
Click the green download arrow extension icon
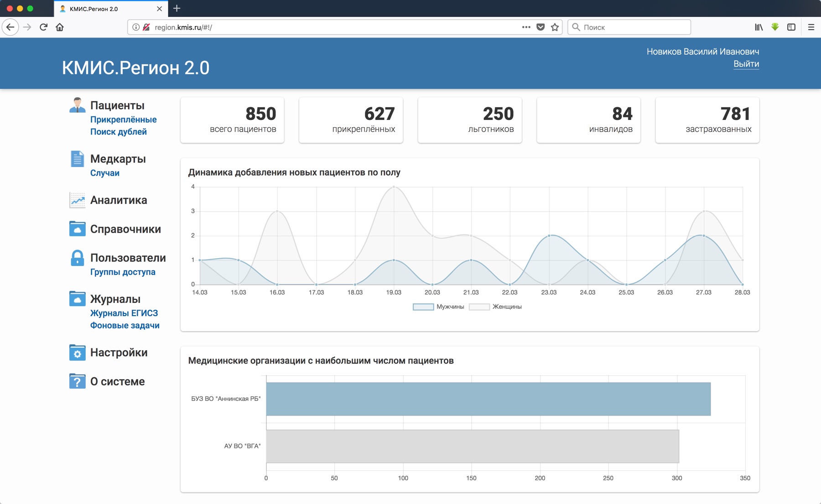pyautogui.click(x=775, y=27)
